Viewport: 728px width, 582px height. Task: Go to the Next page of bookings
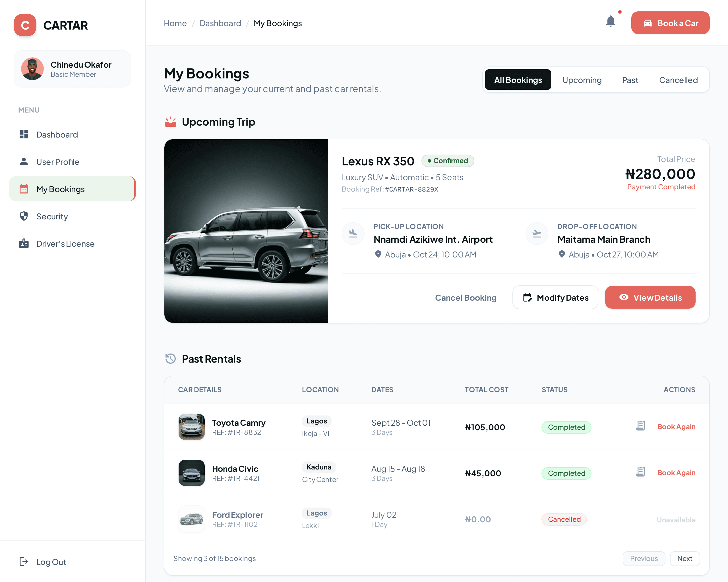685,559
